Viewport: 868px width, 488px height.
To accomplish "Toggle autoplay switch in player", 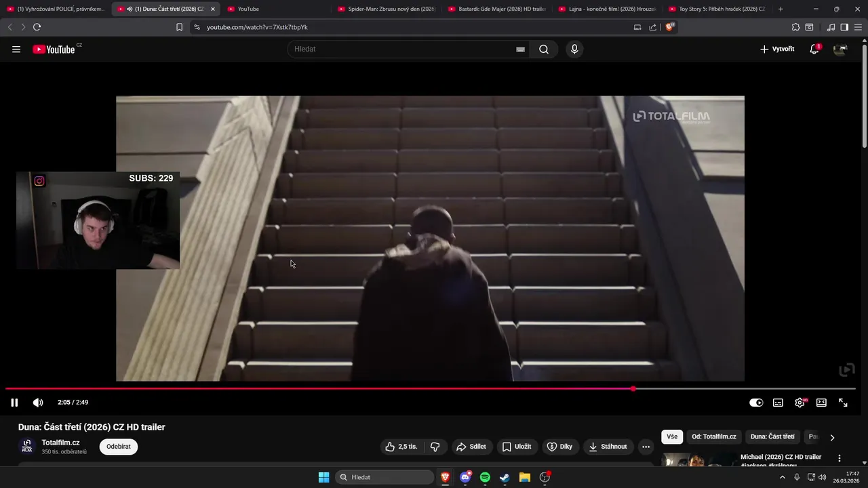I will click(x=756, y=403).
